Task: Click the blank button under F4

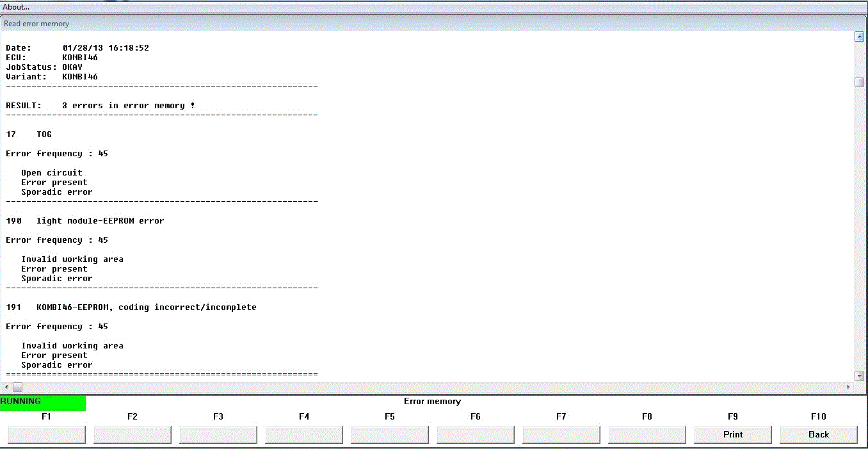Action: tap(304, 434)
